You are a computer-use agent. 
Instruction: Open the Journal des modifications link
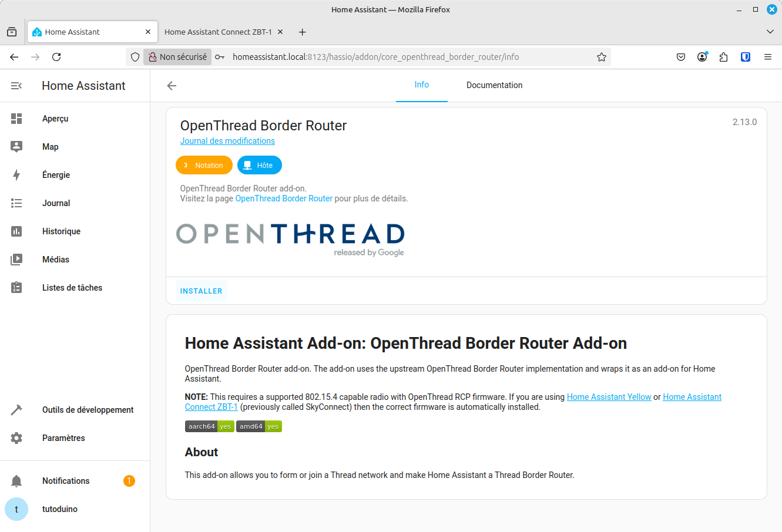click(x=227, y=141)
